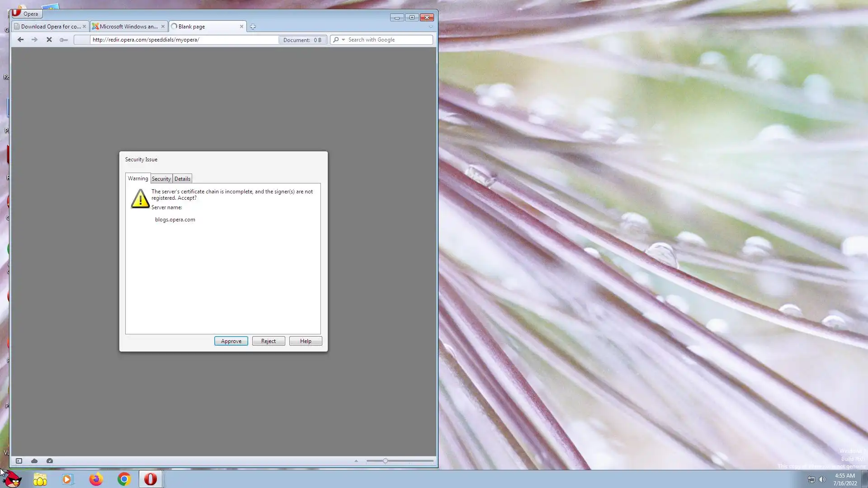Open a new tab with plus icon

[253, 27]
